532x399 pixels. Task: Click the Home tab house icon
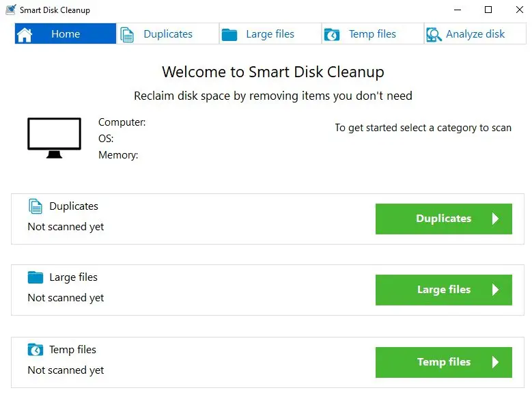(x=25, y=34)
